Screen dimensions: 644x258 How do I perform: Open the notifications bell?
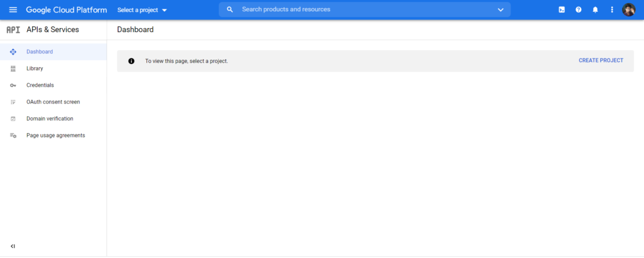pyautogui.click(x=596, y=10)
